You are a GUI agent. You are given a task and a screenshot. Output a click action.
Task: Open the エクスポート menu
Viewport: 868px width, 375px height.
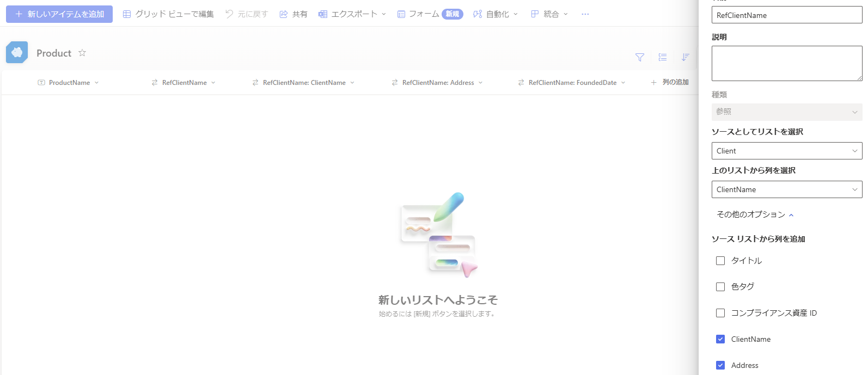(352, 14)
